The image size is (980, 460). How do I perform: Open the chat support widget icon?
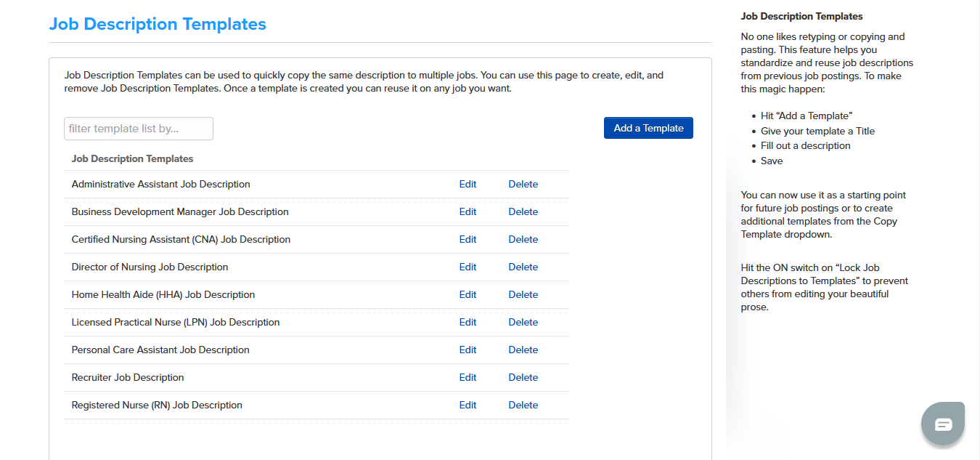942,424
